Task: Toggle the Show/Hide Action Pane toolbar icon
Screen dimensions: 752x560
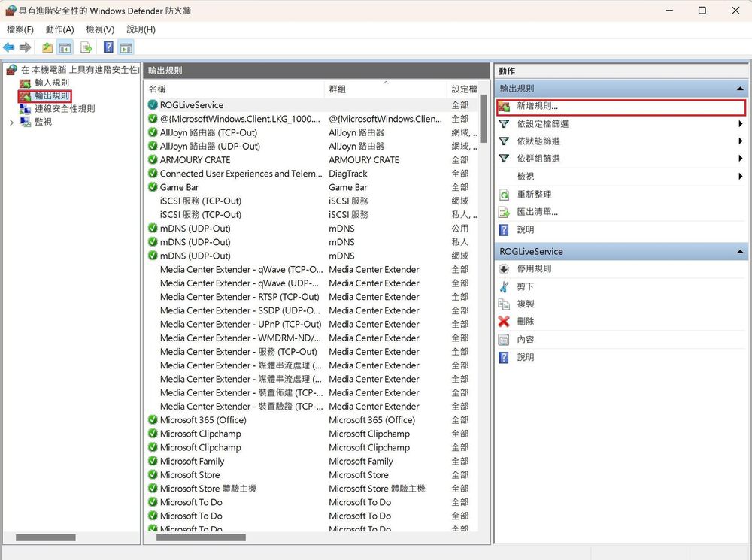Action: click(126, 47)
